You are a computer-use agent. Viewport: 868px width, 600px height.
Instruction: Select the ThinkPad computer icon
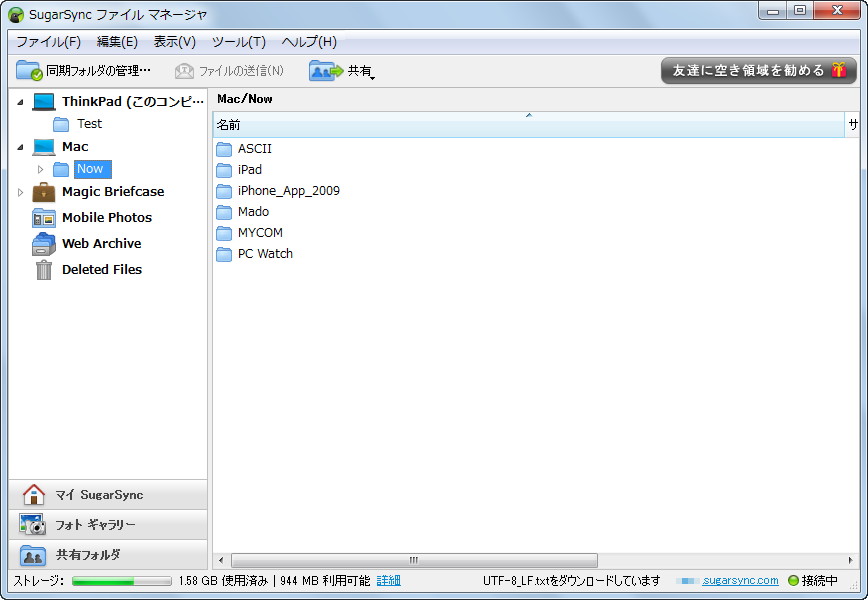tap(42, 101)
